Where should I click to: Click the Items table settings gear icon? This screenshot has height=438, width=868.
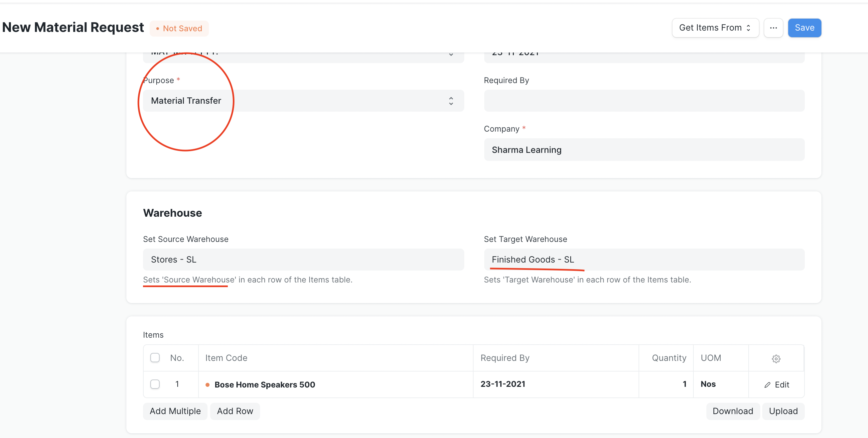pos(776,359)
